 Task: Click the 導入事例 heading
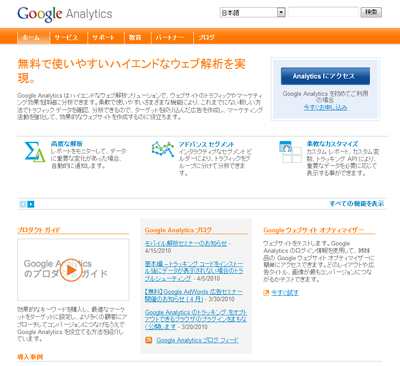30,357
